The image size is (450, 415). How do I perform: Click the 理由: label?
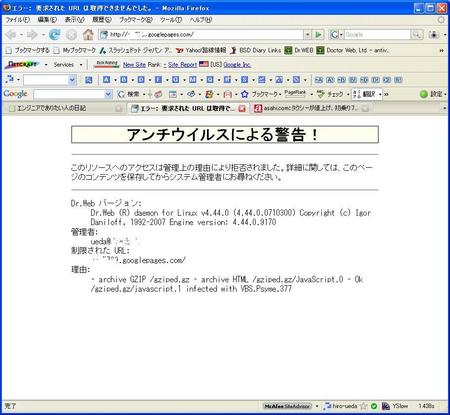click(80, 269)
